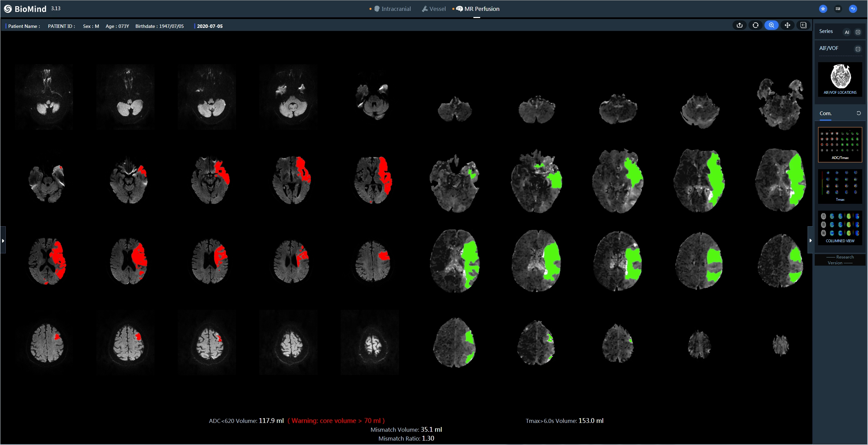Expand the left side panel arrow
This screenshot has height=445, width=868.
tap(3, 241)
